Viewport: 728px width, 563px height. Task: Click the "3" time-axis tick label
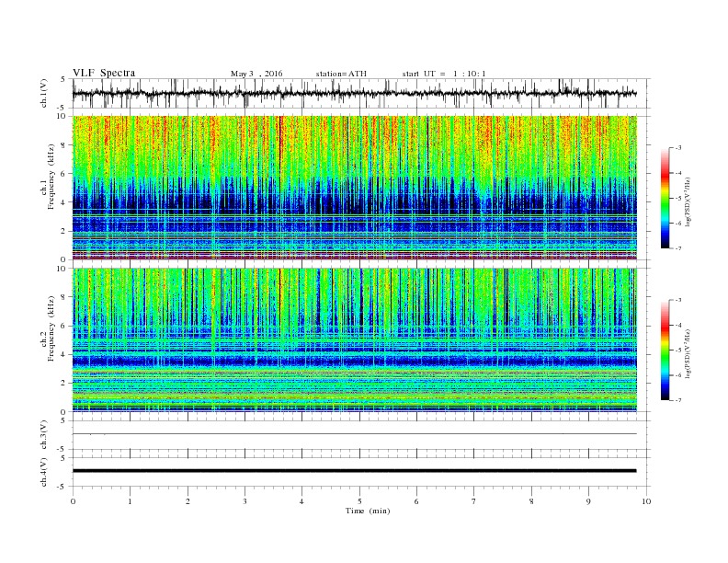[245, 501]
